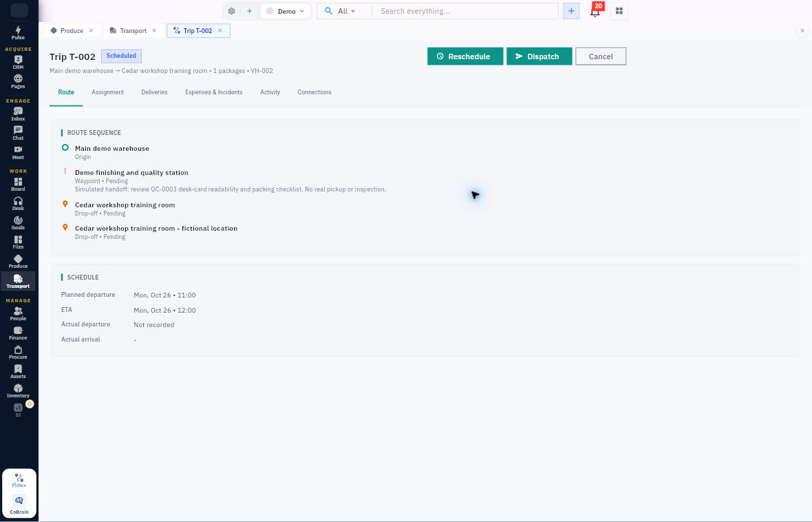Open the Inbox sidebar icon
The width and height of the screenshot is (812, 522).
pyautogui.click(x=18, y=114)
